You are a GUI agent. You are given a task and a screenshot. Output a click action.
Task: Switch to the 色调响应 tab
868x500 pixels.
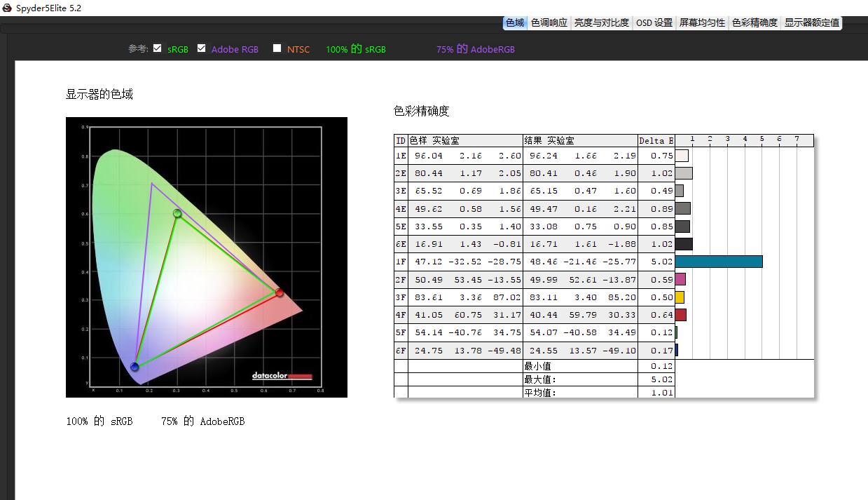(x=550, y=22)
